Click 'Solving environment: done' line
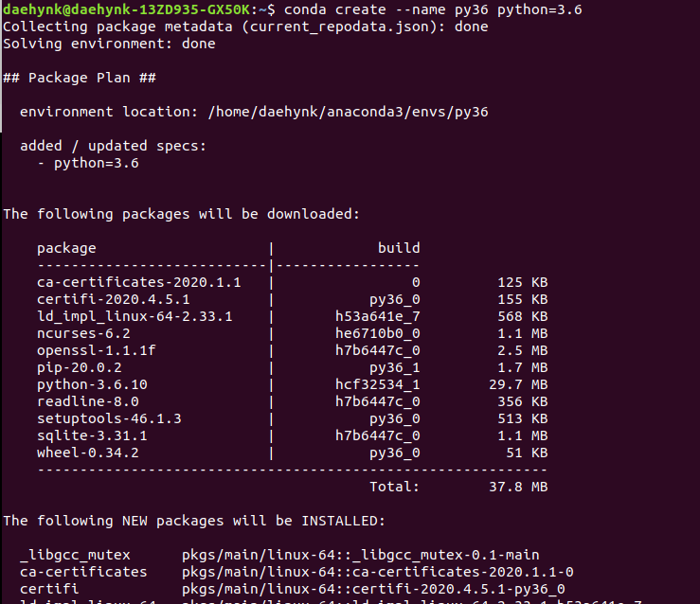Image resolution: width=700 pixels, height=604 pixels. pyautogui.click(x=109, y=44)
